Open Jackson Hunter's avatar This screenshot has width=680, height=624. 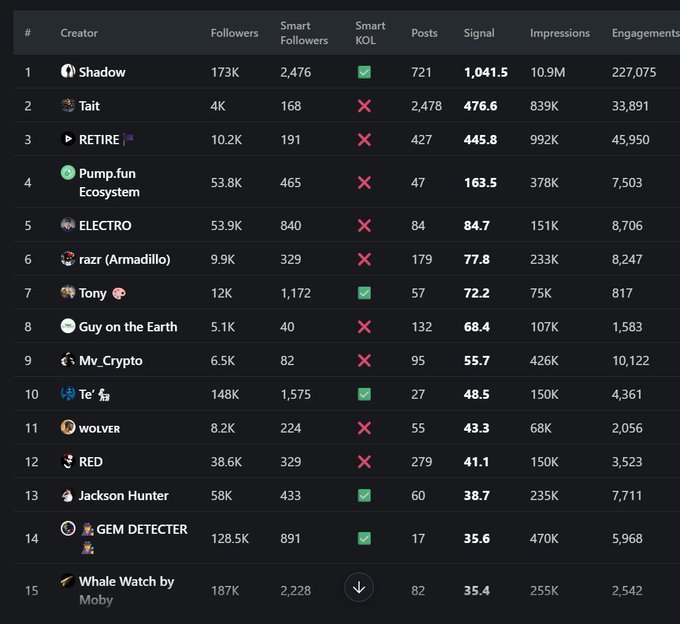tap(68, 494)
